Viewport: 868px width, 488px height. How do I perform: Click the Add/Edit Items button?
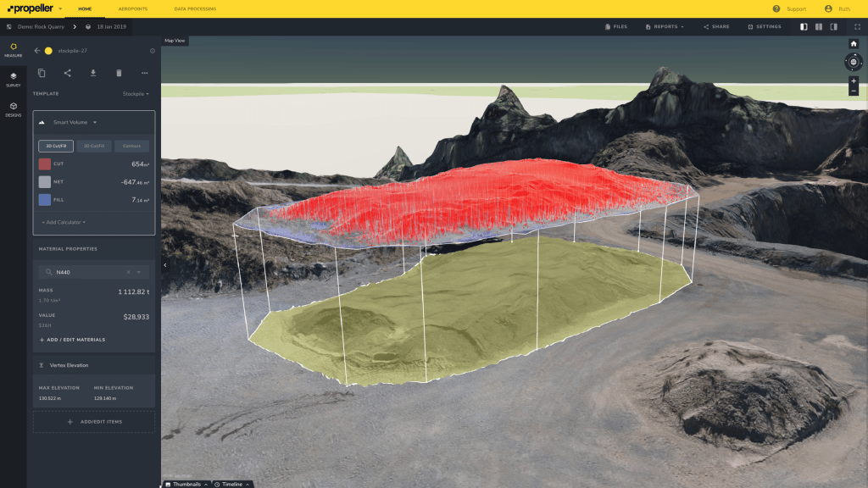point(94,422)
